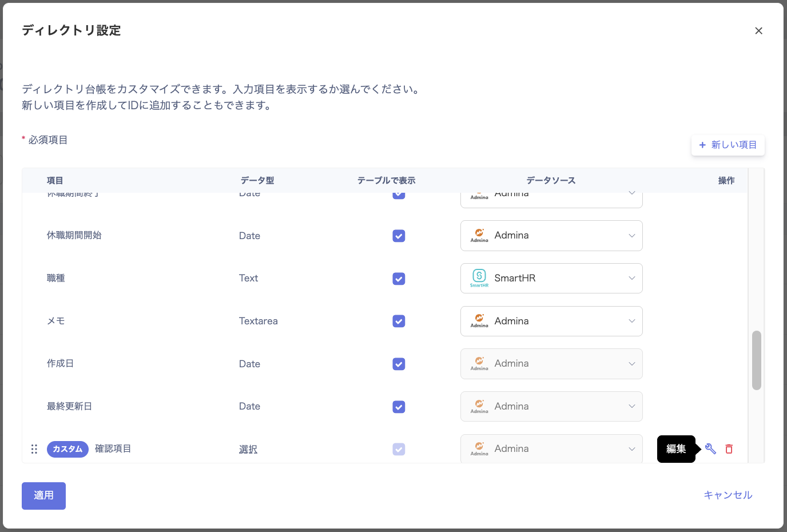Image resolution: width=787 pixels, height=532 pixels.
Task: Click the カスタム badge on 確認項目
Action: pyautogui.click(x=67, y=449)
